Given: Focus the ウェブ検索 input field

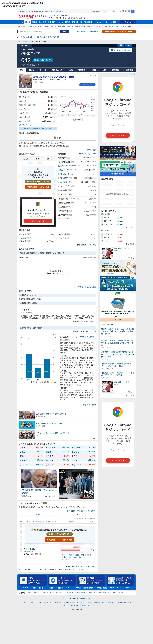Looking at the screenshot, I should pos(114,11).
